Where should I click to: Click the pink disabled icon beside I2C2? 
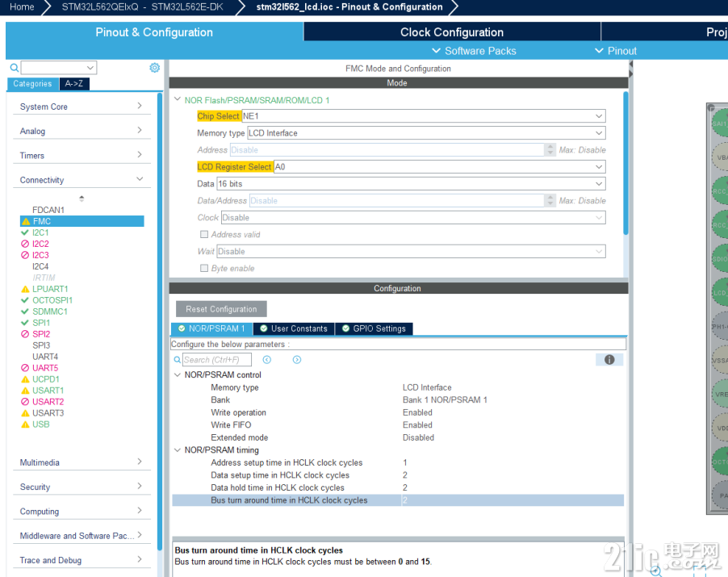pyautogui.click(x=25, y=244)
